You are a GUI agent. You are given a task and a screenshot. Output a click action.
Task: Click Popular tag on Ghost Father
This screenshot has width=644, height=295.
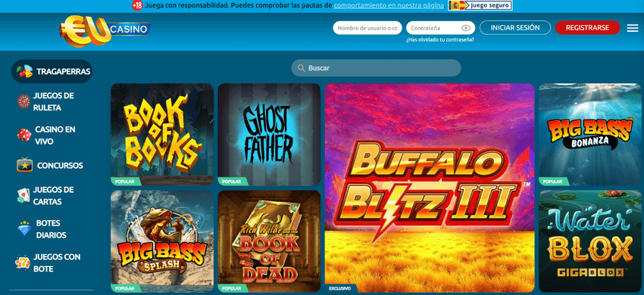(233, 182)
